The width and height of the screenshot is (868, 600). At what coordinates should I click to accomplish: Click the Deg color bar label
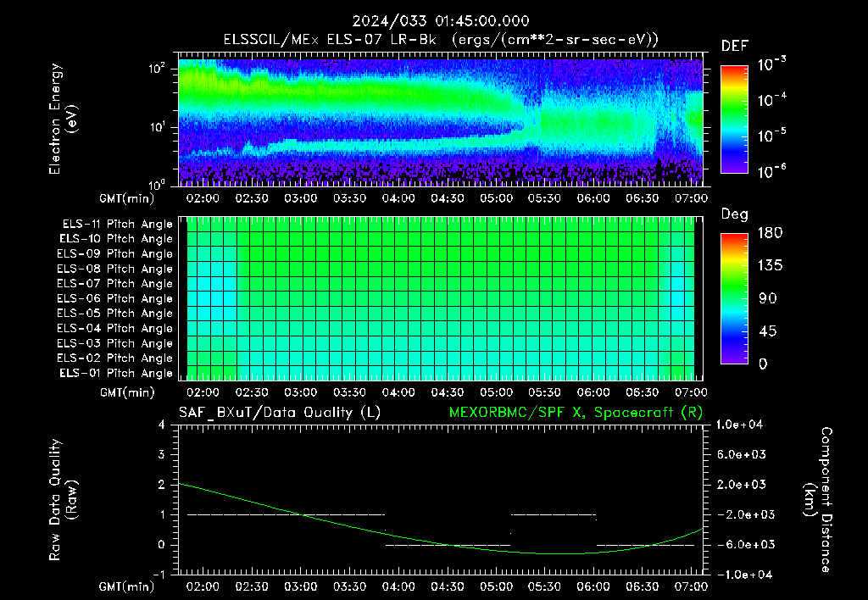pyautogui.click(x=734, y=214)
